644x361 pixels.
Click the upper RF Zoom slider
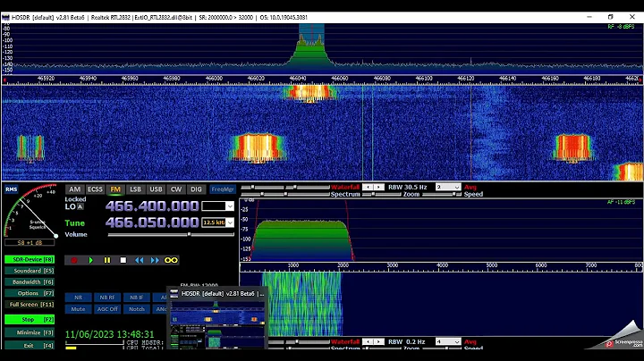point(382,195)
